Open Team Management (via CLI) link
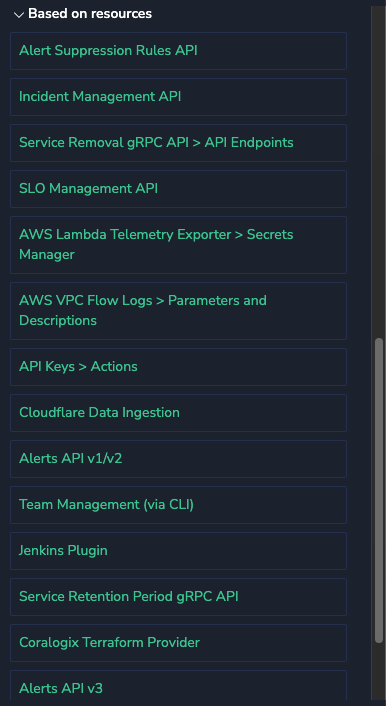 point(178,505)
